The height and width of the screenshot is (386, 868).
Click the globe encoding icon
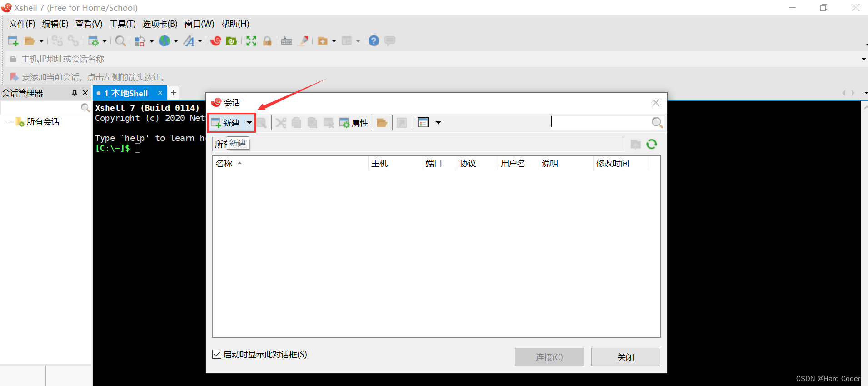tap(165, 41)
